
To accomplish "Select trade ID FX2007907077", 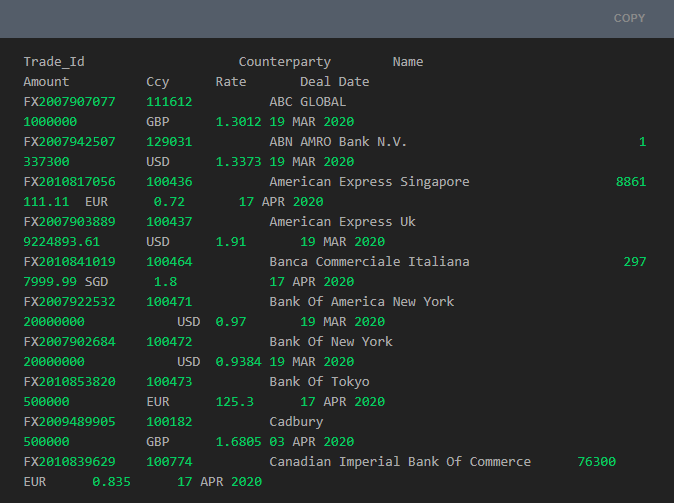I will pos(69,102).
